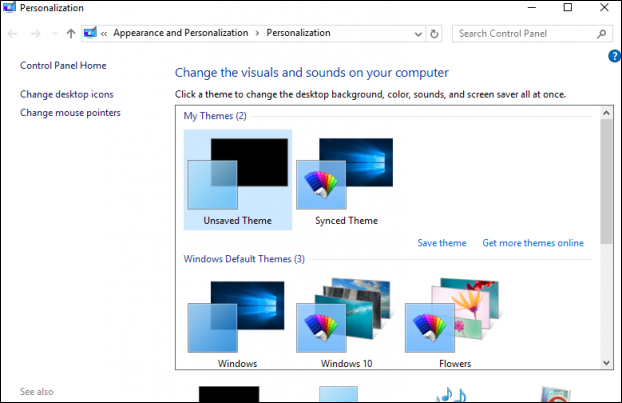Minimize the Personalization window

[532, 7]
